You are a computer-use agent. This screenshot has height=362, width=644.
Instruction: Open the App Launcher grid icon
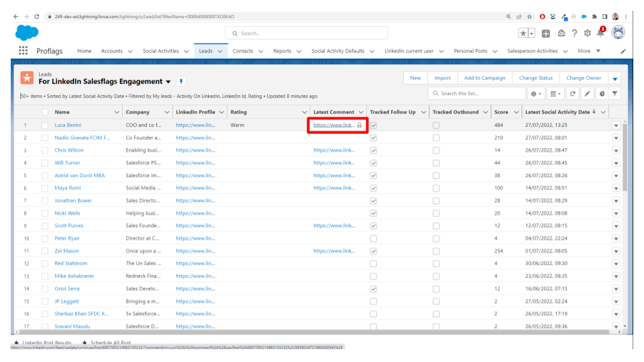pos(23,50)
